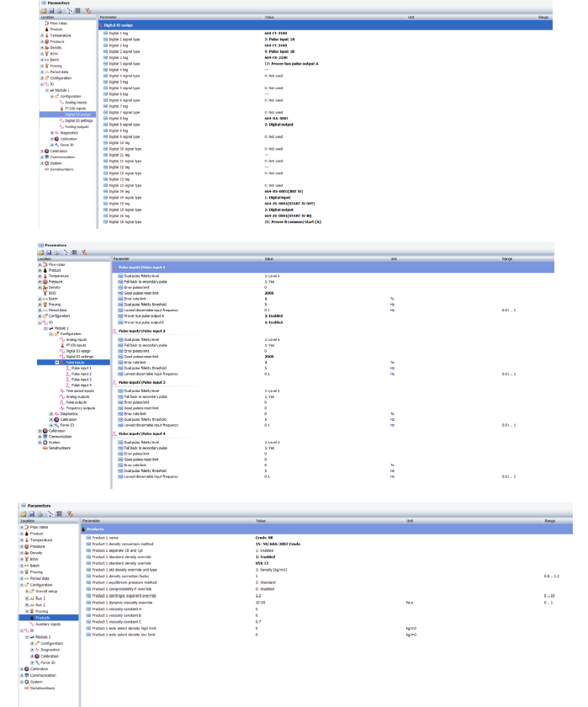Click the filter icon in the Products window toolbar
588x707 pixels.
(70, 513)
